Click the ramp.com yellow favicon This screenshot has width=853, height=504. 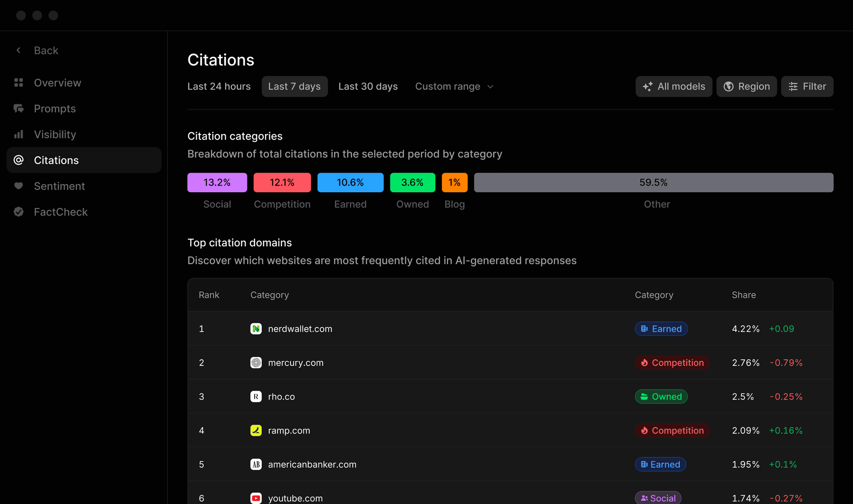point(256,430)
